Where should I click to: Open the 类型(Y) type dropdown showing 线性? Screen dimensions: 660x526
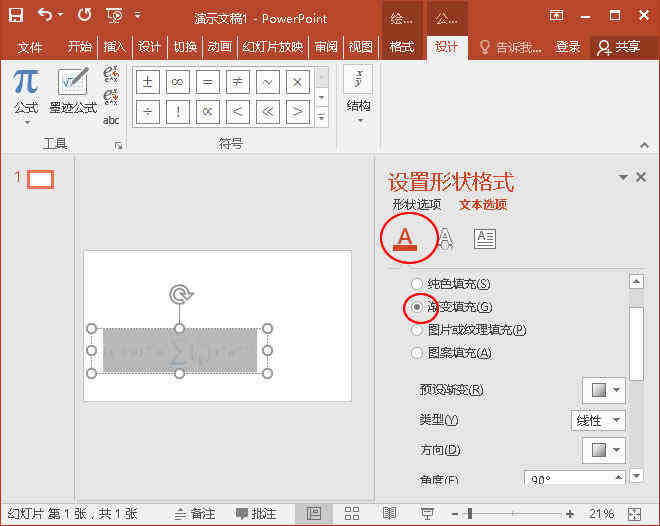(x=598, y=420)
